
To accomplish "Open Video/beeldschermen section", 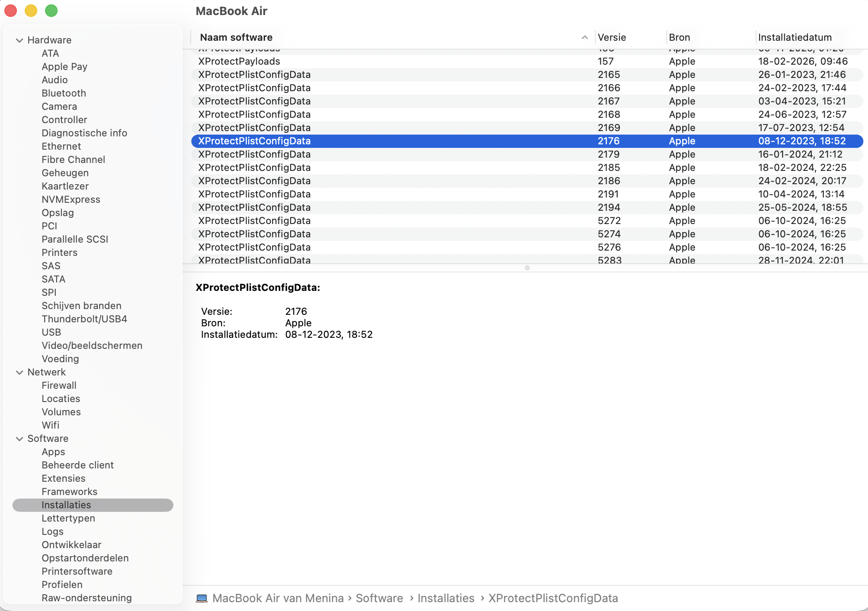I will (92, 346).
